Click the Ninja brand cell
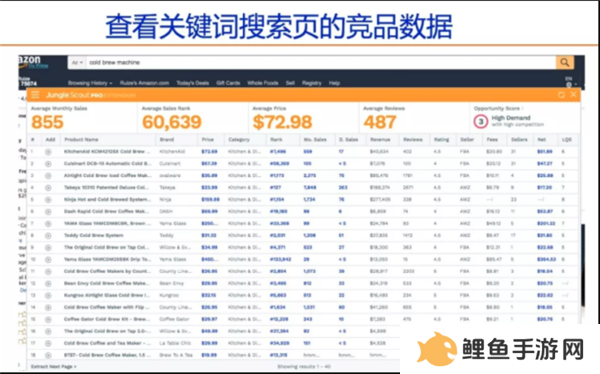The image size is (600, 374). click(x=165, y=199)
